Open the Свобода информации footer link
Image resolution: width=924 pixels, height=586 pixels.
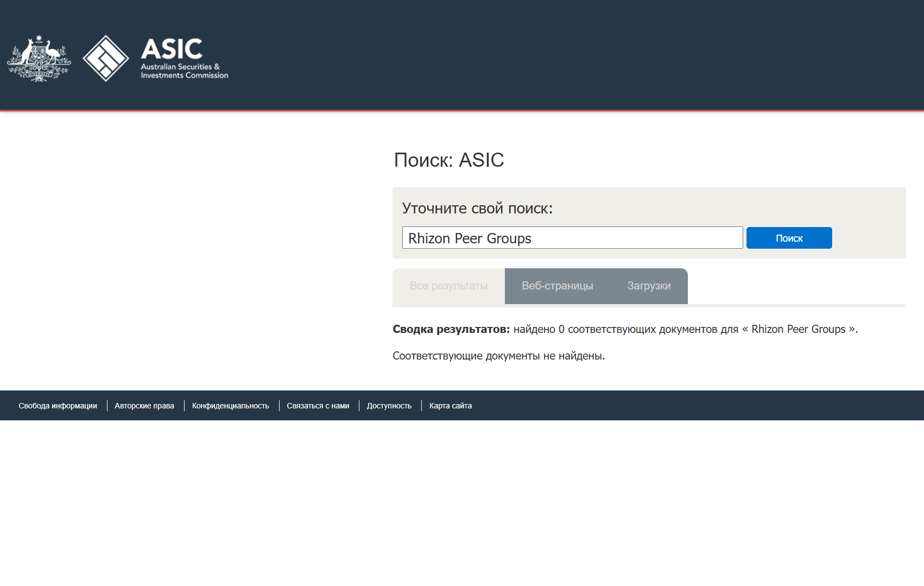[58, 406]
